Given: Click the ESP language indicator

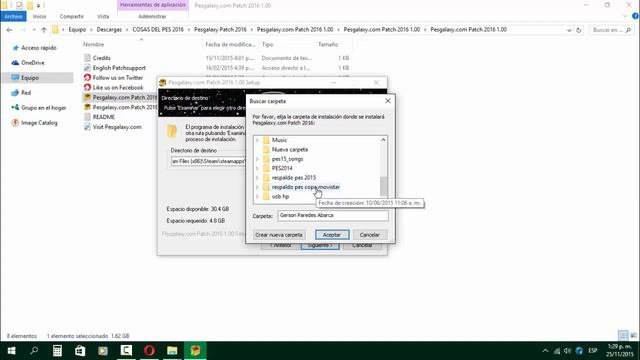Looking at the screenshot, I should coord(593,351).
